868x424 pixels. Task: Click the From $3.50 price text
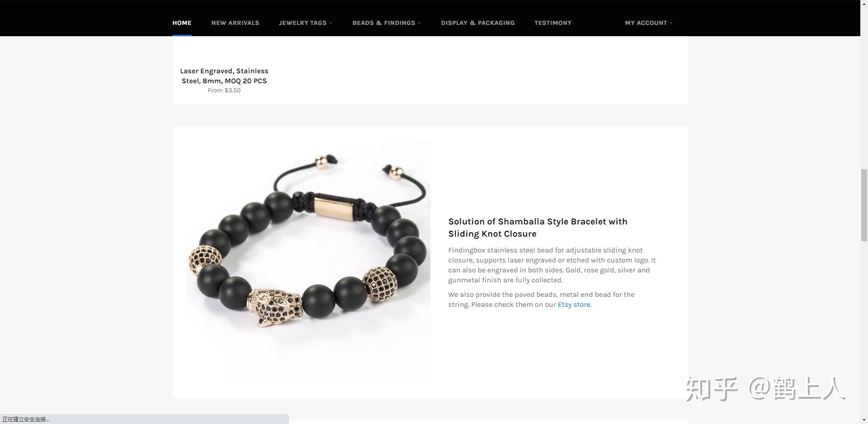[x=224, y=91]
